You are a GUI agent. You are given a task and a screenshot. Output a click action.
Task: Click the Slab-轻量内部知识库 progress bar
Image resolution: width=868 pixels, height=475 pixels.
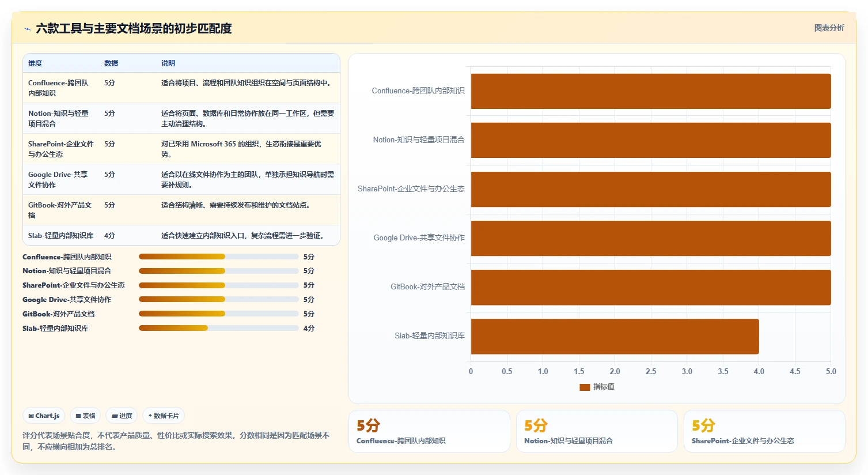tap(219, 328)
